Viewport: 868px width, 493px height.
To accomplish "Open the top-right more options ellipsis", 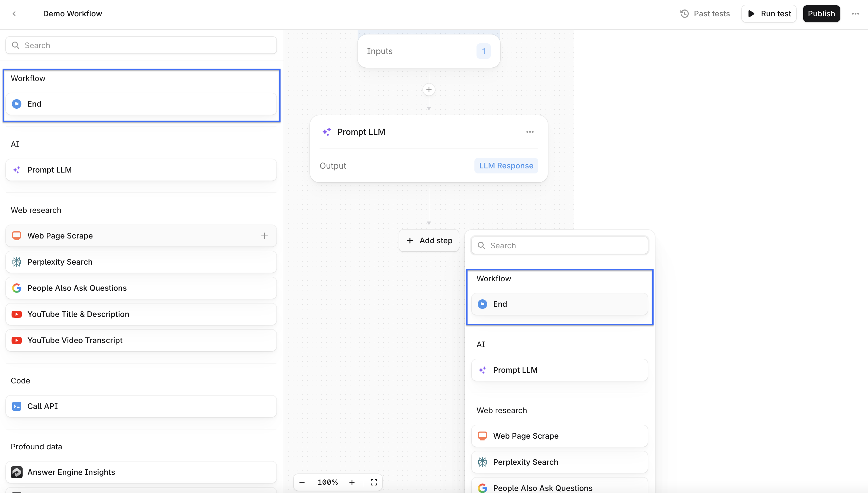I will 855,14.
